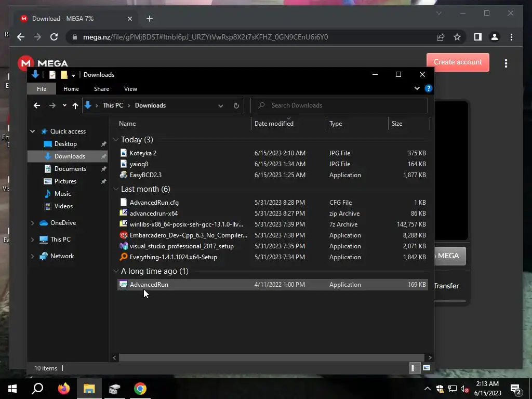Collapse the A long time ago group
532x399 pixels.
[x=116, y=271]
